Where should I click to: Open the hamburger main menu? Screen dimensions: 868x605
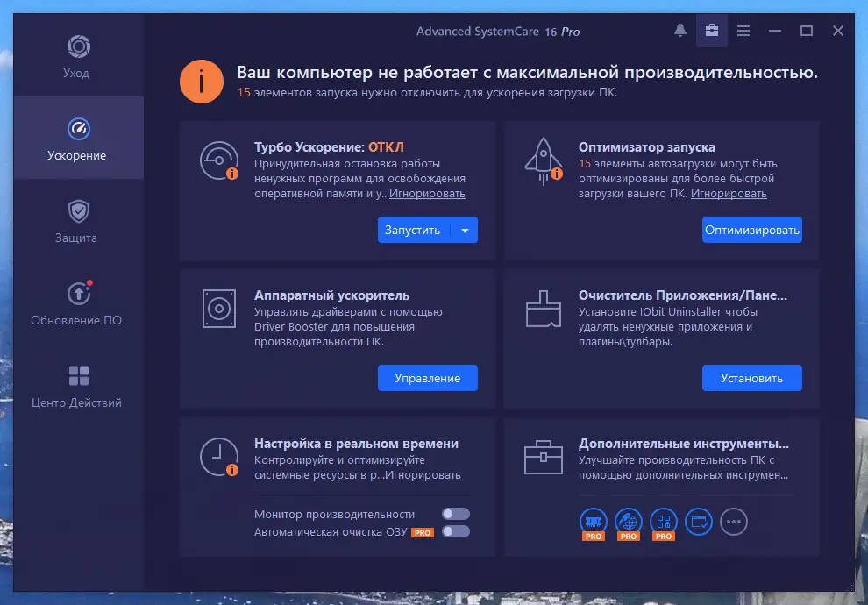point(743,31)
